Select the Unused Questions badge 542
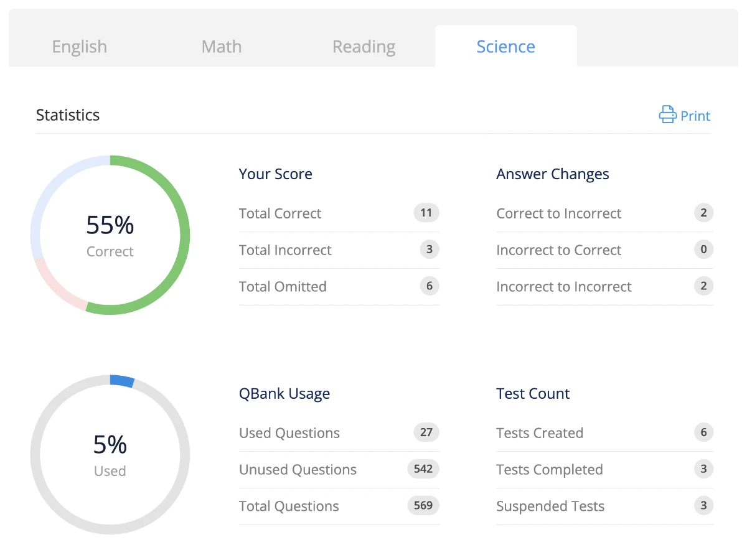Screen dimensions: 747x560 click(x=423, y=469)
